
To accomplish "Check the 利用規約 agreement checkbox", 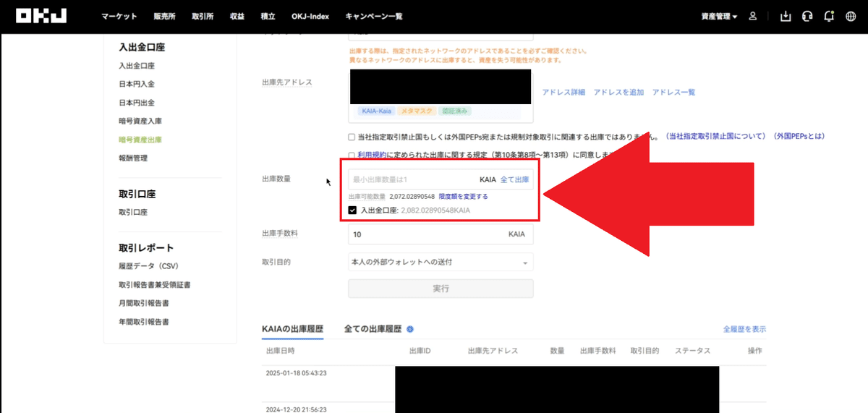I will (352, 155).
